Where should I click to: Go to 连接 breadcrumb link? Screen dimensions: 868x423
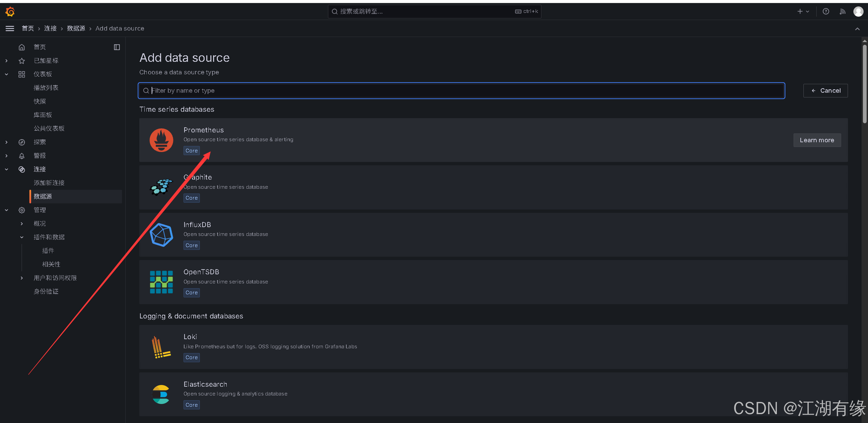click(x=50, y=29)
